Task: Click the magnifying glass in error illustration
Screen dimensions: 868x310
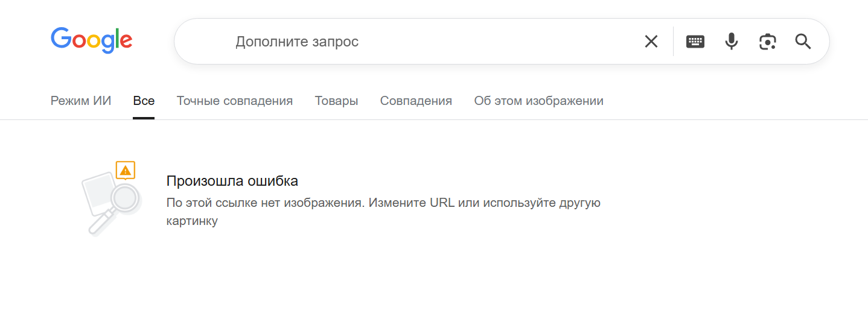Action: point(126,197)
